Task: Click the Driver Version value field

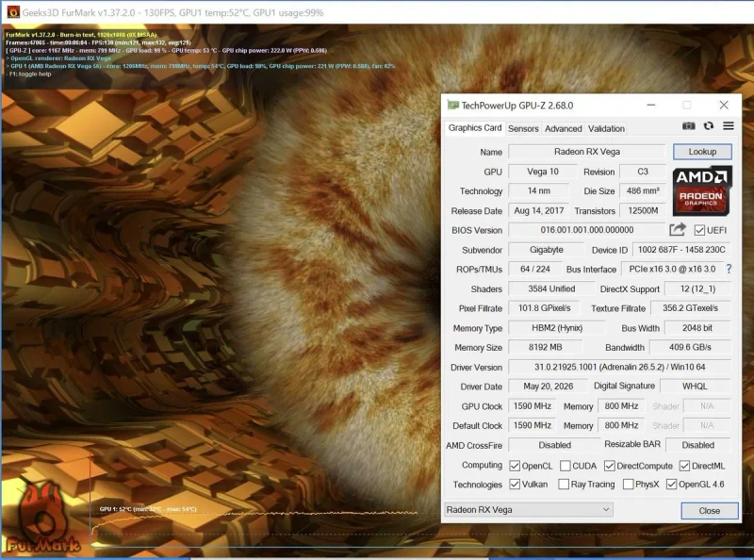Action: point(619,367)
